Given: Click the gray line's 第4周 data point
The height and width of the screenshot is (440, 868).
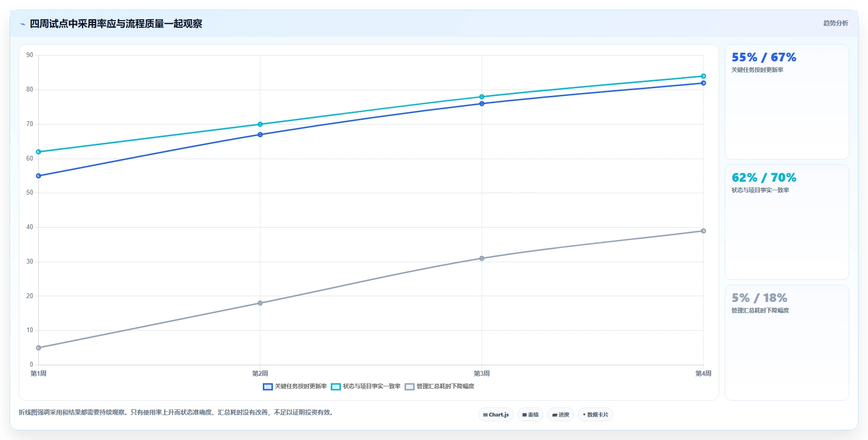Looking at the screenshot, I should (703, 231).
